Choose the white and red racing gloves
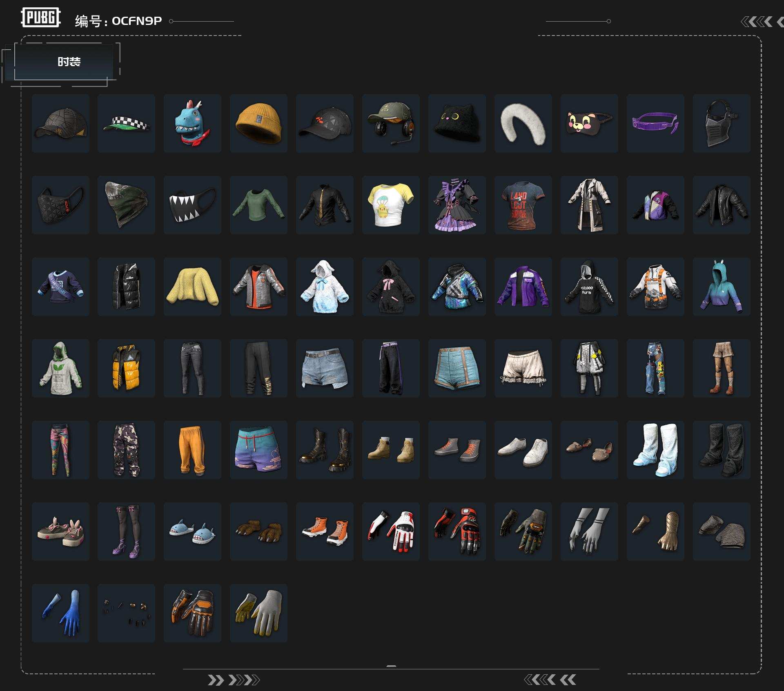 pos(391,531)
